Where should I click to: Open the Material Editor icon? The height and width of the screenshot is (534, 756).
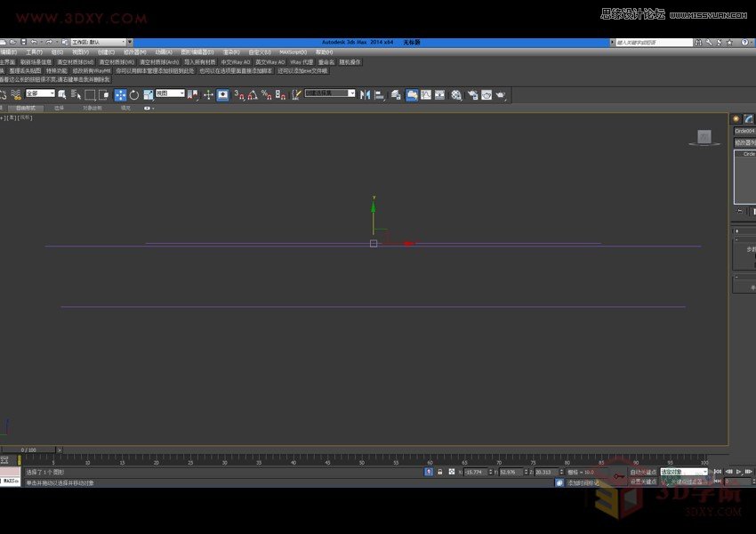[456, 94]
